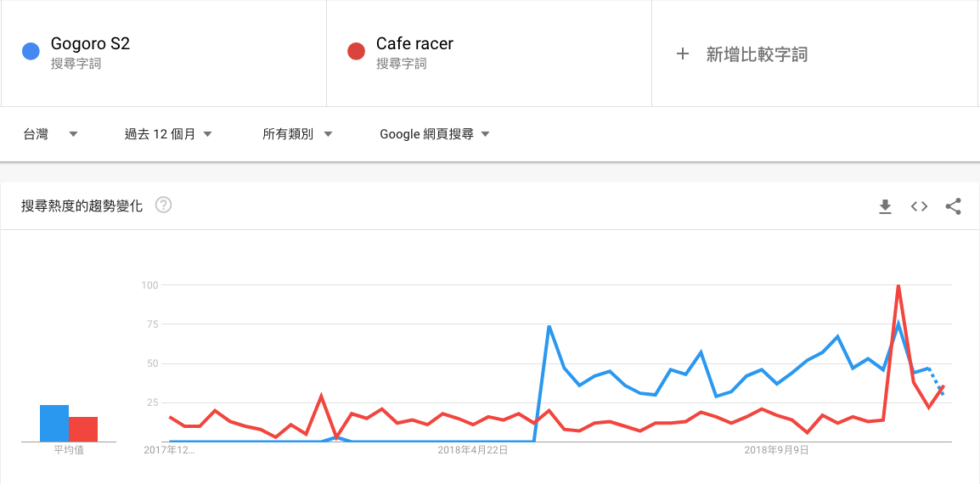Open the embed code icon
The image size is (980, 484).
919,206
